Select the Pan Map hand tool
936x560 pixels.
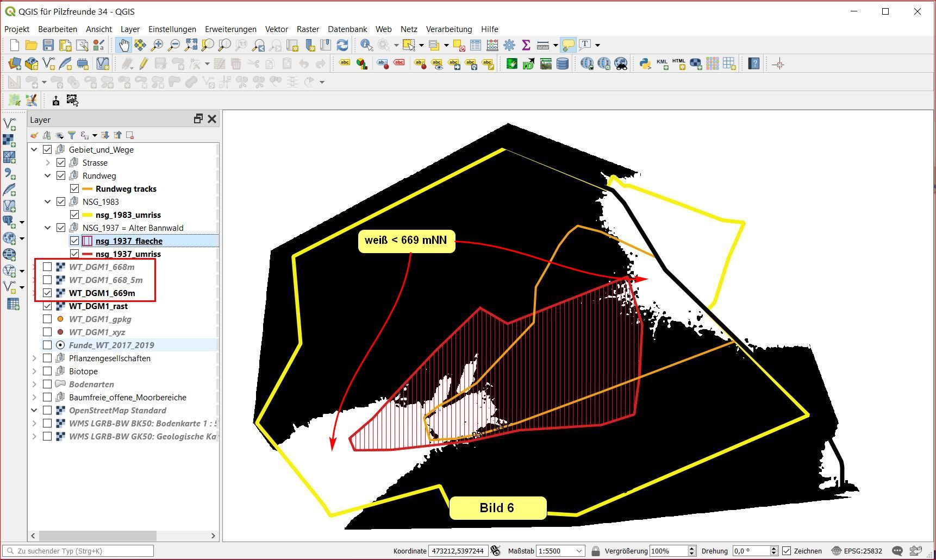[124, 45]
